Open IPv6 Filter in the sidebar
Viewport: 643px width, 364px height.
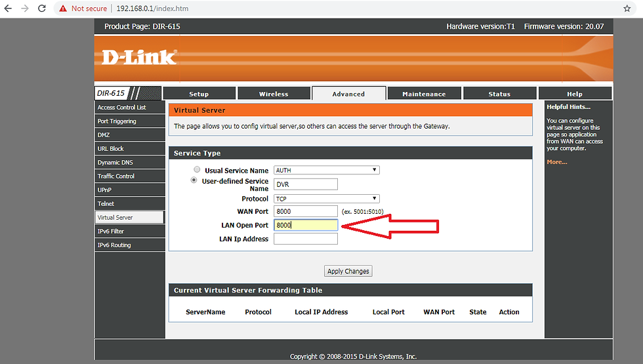point(130,231)
